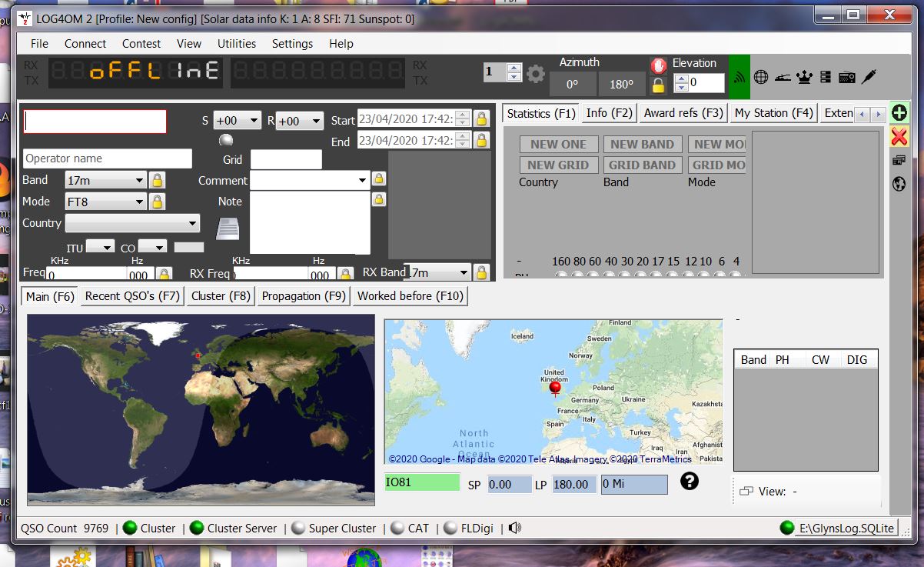Click the cards icon below the red X
The width and height of the screenshot is (924, 567).
tap(899, 161)
